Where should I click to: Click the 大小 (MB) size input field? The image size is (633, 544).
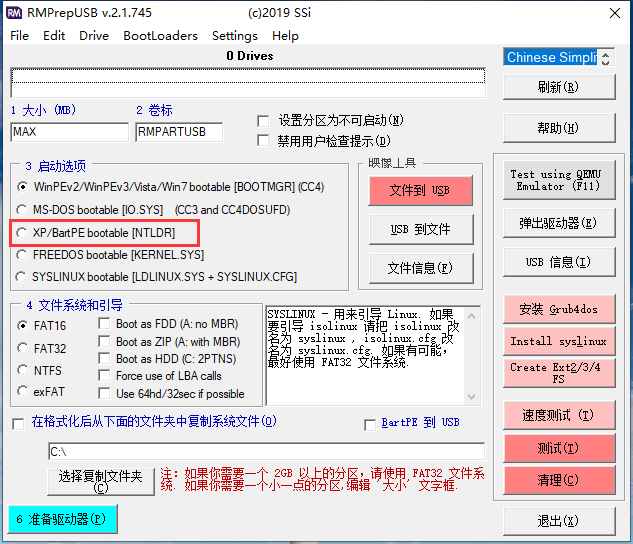tap(70, 132)
